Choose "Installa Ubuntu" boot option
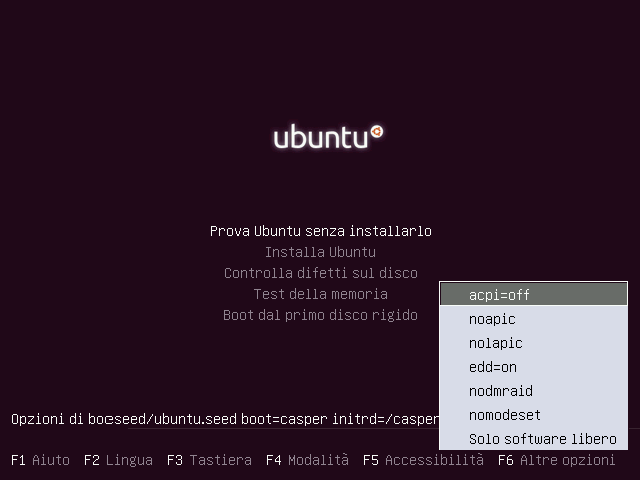Screen dimensions: 640x480 coord(320,252)
